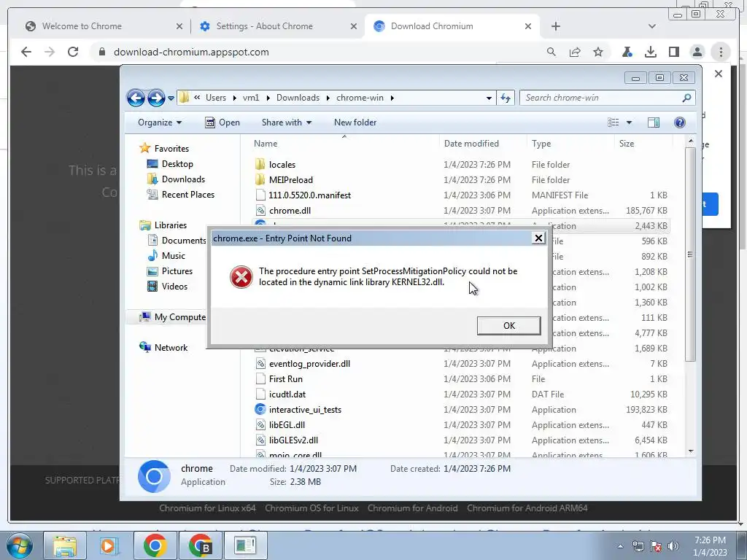Select icudtl.dat file
This screenshot has width=747, height=560.
(x=287, y=394)
